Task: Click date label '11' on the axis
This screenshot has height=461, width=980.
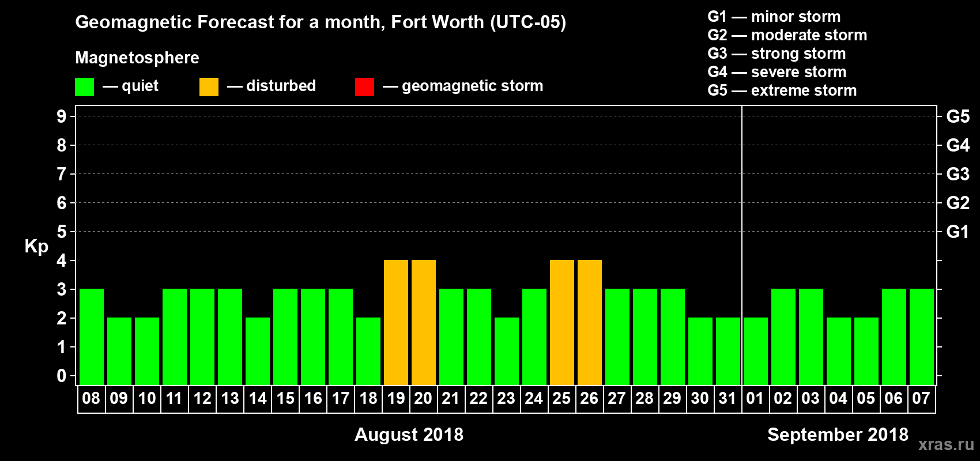Action: pos(174,399)
